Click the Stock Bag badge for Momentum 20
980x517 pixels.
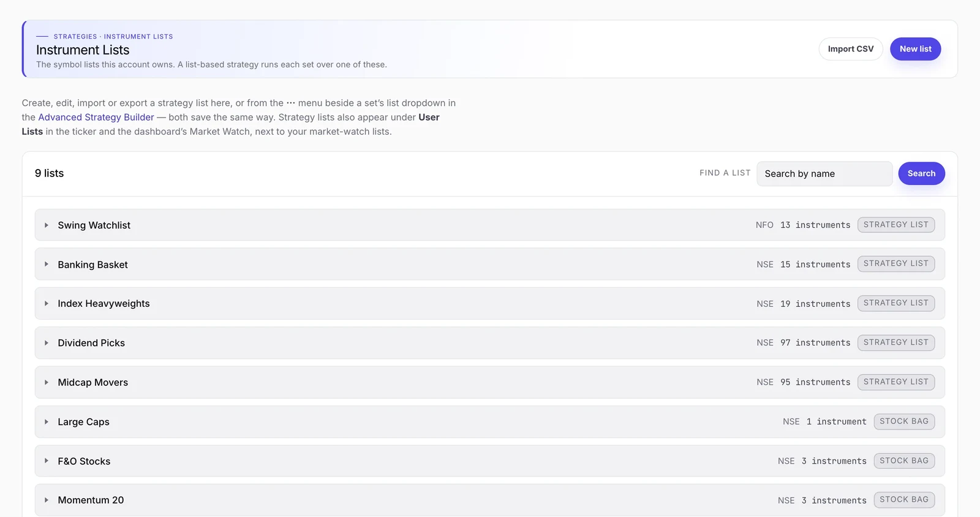904,500
